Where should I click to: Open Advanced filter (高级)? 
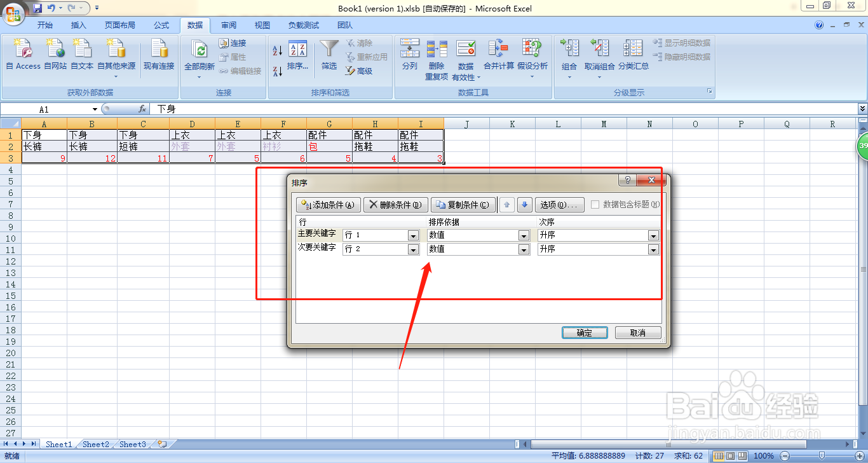click(359, 71)
